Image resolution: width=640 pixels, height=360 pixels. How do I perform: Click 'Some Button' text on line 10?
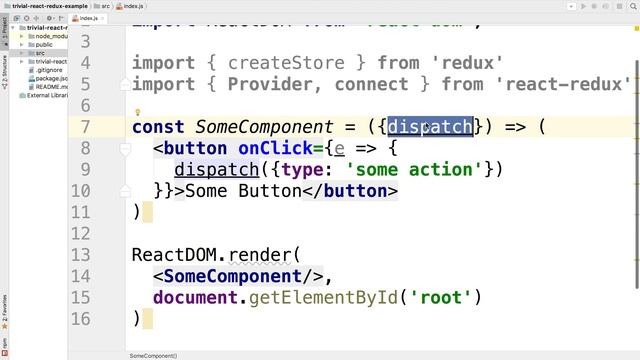pyautogui.click(x=243, y=191)
